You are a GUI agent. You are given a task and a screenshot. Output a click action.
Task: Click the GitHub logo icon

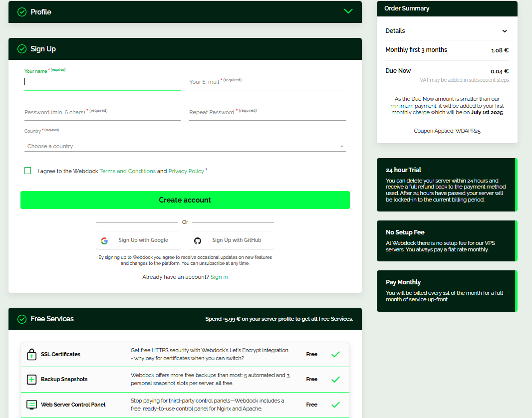(x=198, y=241)
